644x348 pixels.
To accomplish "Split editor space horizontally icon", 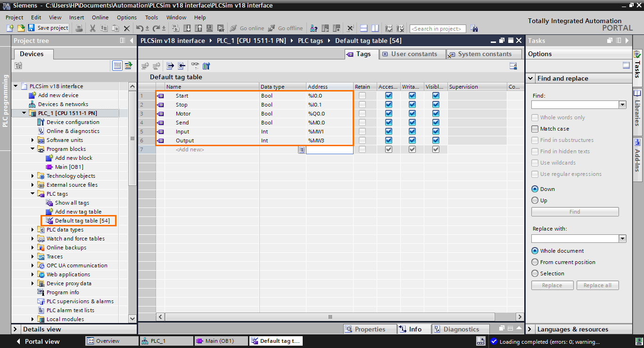I will tap(363, 28).
